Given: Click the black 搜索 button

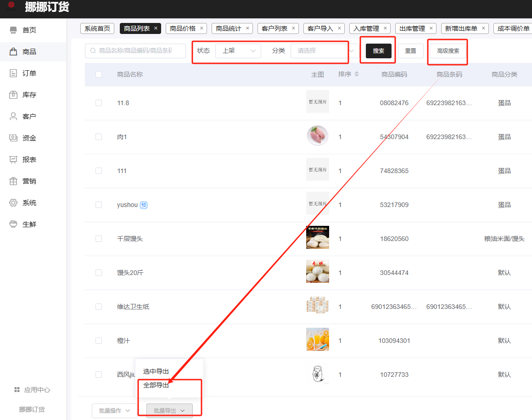Looking at the screenshot, I should pos(378,51).
